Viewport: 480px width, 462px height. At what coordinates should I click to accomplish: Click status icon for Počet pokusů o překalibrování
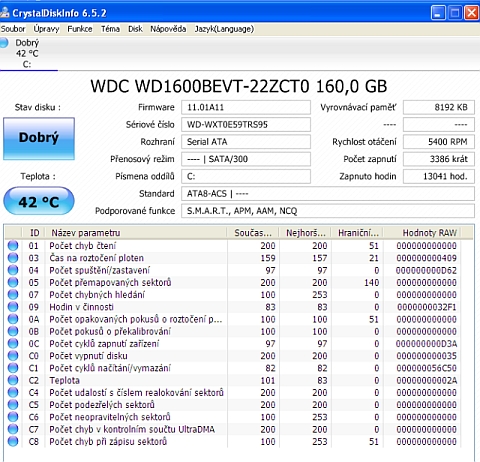(13, 331)
